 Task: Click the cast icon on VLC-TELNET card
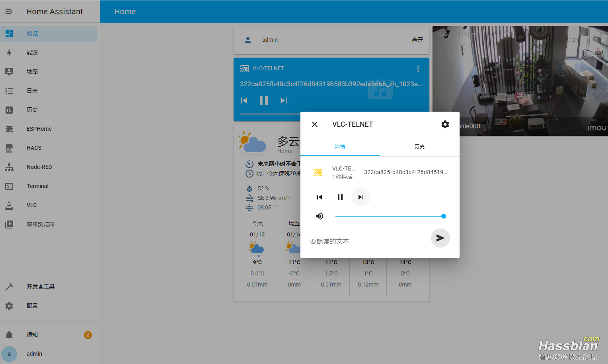click(x=245, y=69)
